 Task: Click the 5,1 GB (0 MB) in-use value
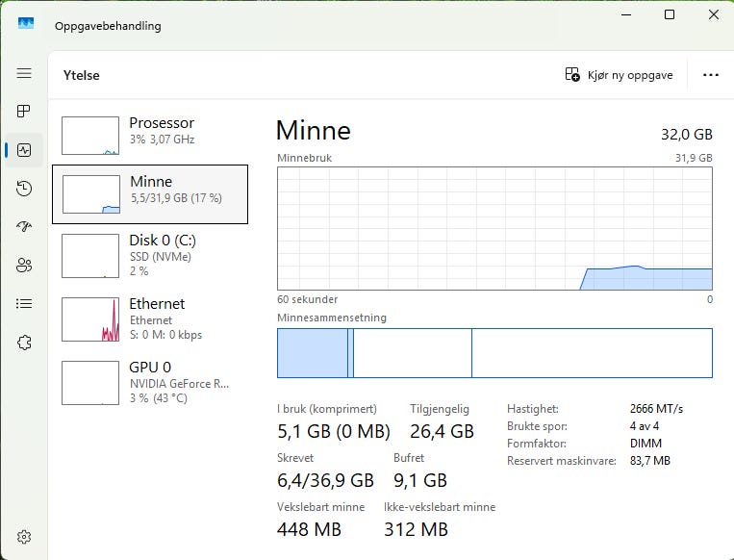coord(333,431)
